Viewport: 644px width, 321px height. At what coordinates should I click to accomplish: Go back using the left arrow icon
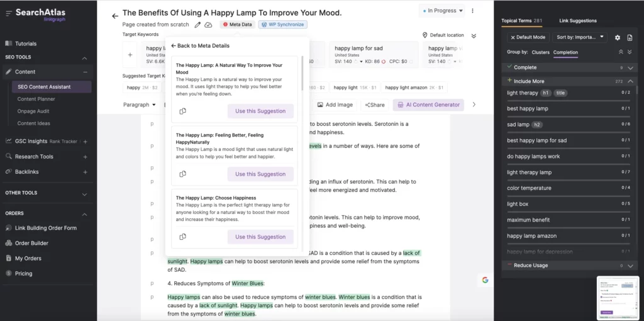tap(115, 16)
